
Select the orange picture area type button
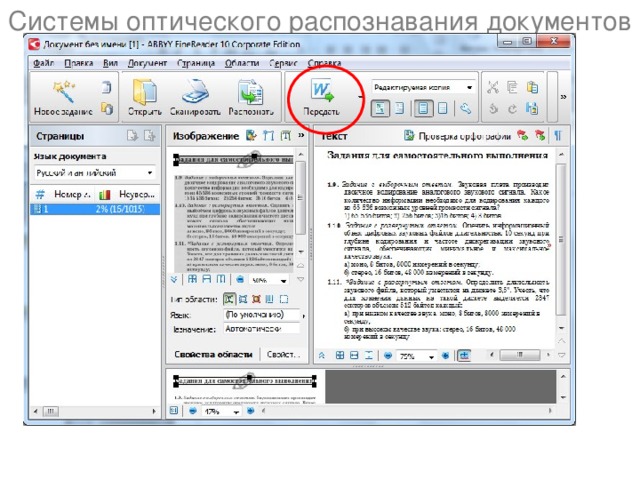(x=256, y=299)
